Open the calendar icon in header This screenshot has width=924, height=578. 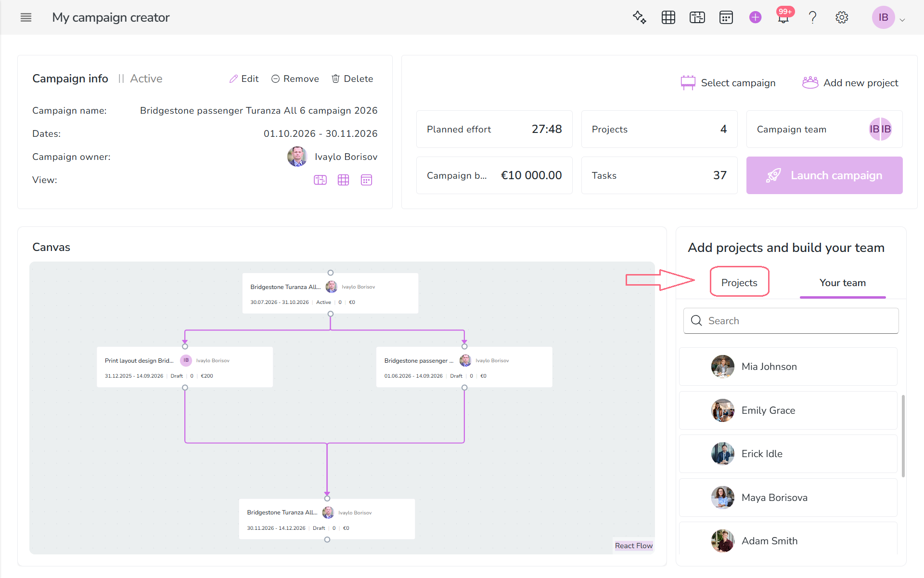point(726,17)
